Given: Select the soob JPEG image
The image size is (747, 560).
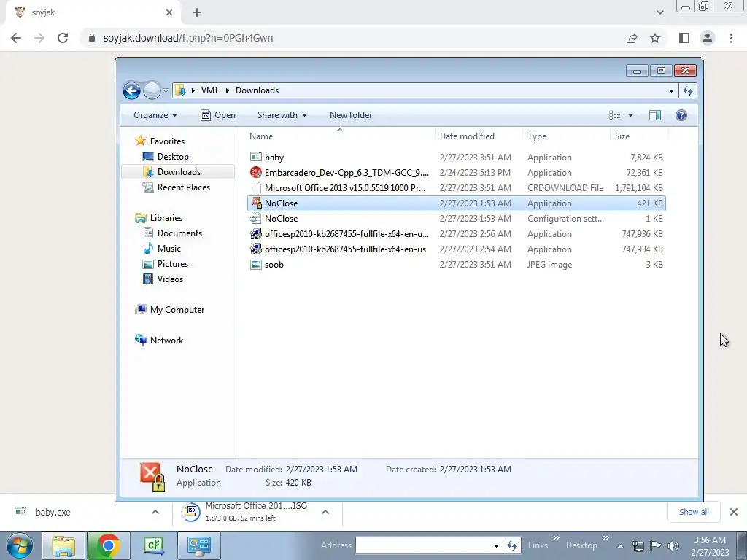Looking at the screenshot, I should tap(457, 264).
